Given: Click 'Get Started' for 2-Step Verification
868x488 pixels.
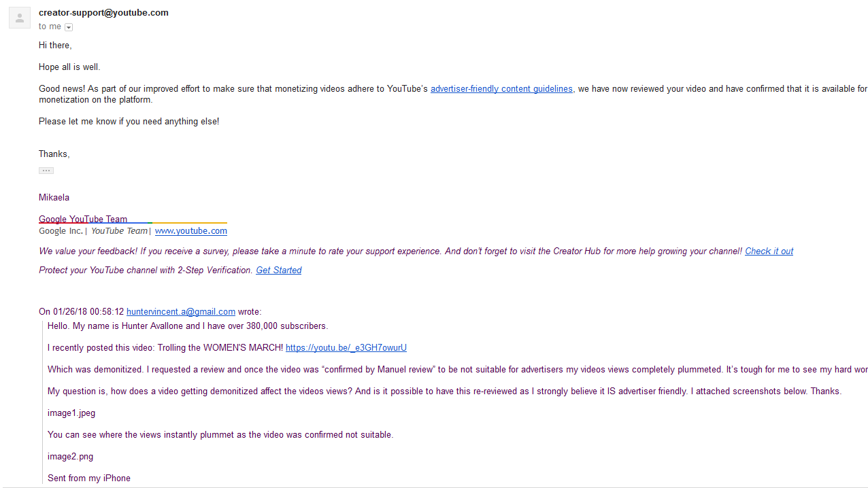Looking at the screenshot, I should (x=278, y=271).
